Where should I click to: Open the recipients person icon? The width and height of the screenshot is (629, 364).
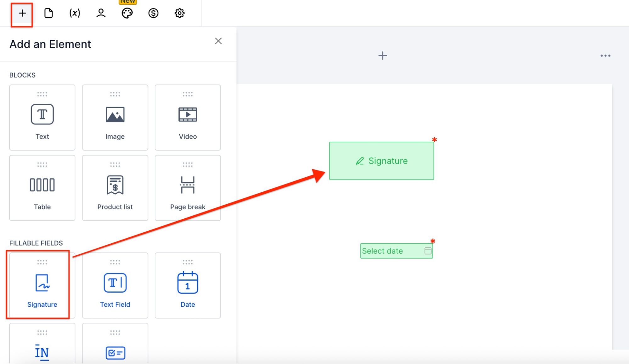[x=101, y=13]
